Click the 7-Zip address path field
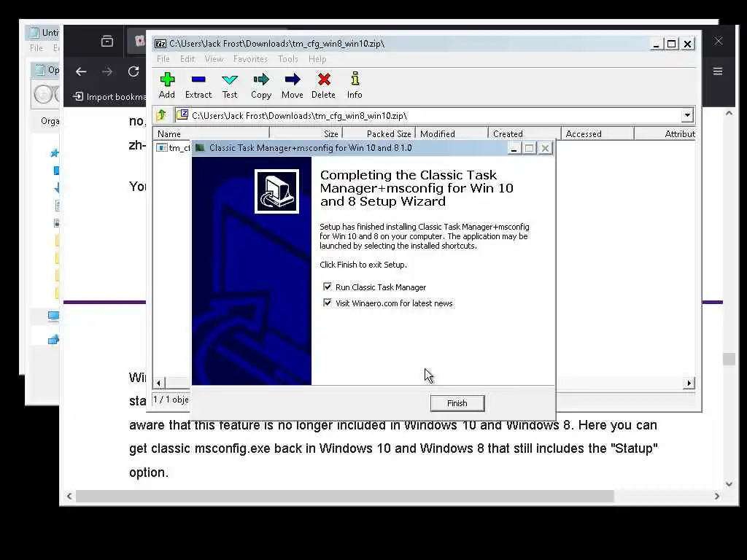Image resolution: width=747 pixels, height=560 pixels. click(429, 116)
